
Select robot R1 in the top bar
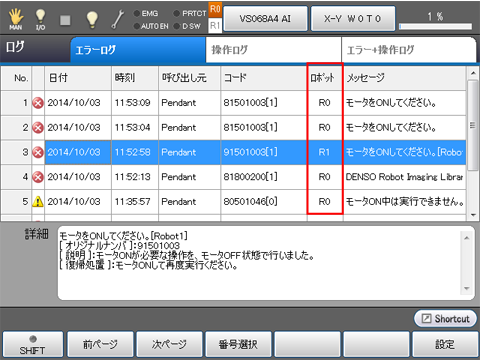point(215,25)
